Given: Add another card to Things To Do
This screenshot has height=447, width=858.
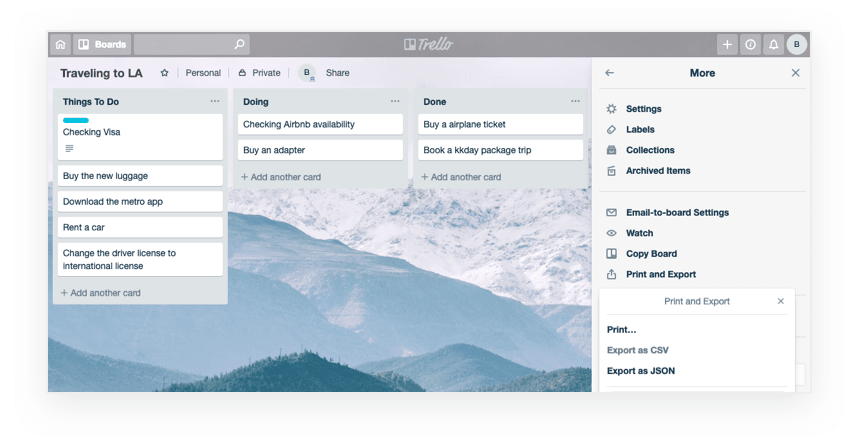Looking at the screenshot, I should pyautogui.click(x=101, y=293).
